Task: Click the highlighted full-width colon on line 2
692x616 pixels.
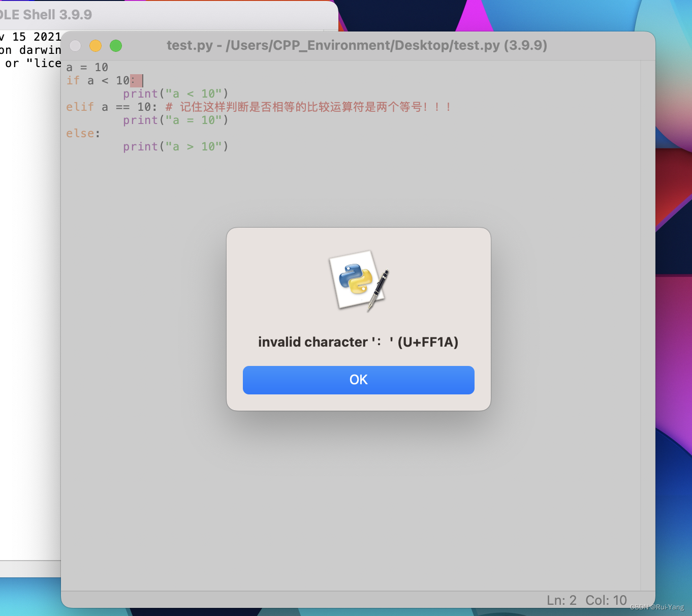Action: [136, 80]
